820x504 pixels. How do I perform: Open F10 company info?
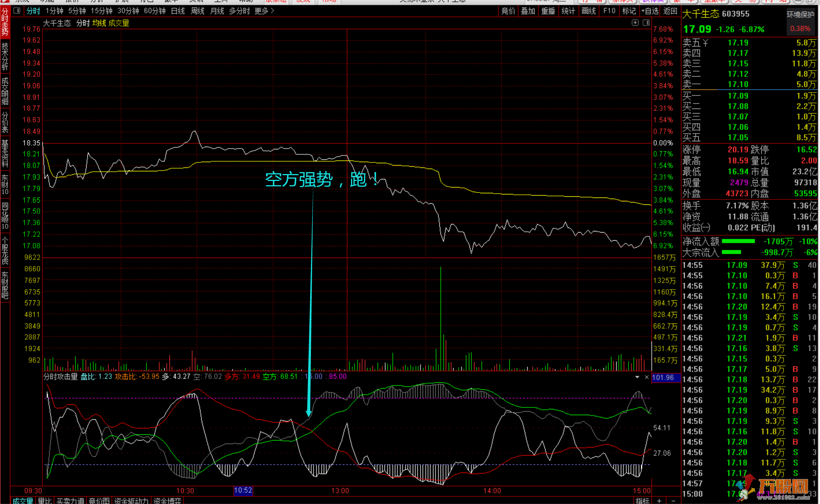click(609, 11)
